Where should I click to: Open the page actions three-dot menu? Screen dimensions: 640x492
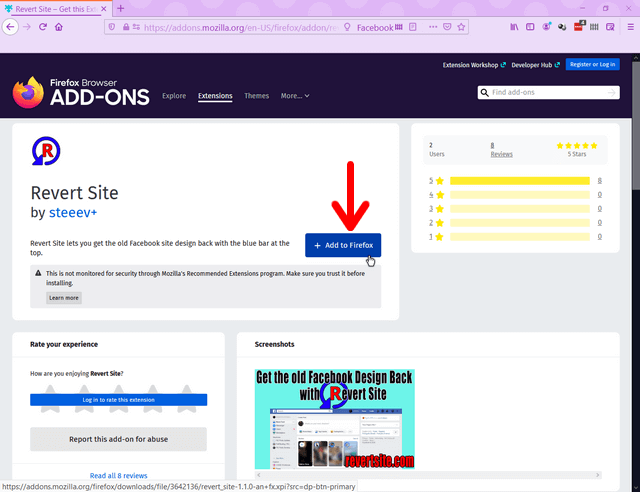pos(433,27)
